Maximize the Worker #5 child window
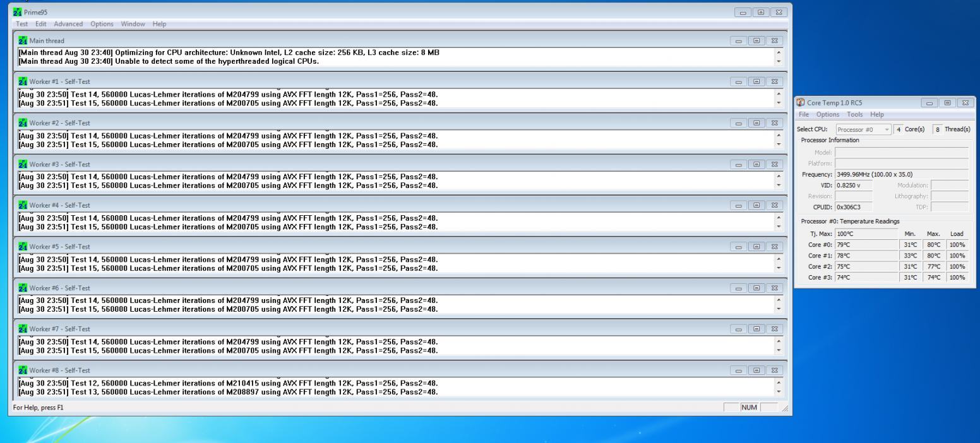The width and height of the screenshot is (980, 443). pyautogui.click(x=756, y=247)
